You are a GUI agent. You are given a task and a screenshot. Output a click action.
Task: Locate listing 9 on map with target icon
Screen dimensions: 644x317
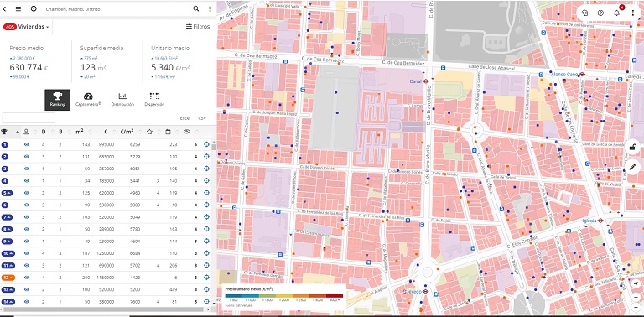coord(206,241)
